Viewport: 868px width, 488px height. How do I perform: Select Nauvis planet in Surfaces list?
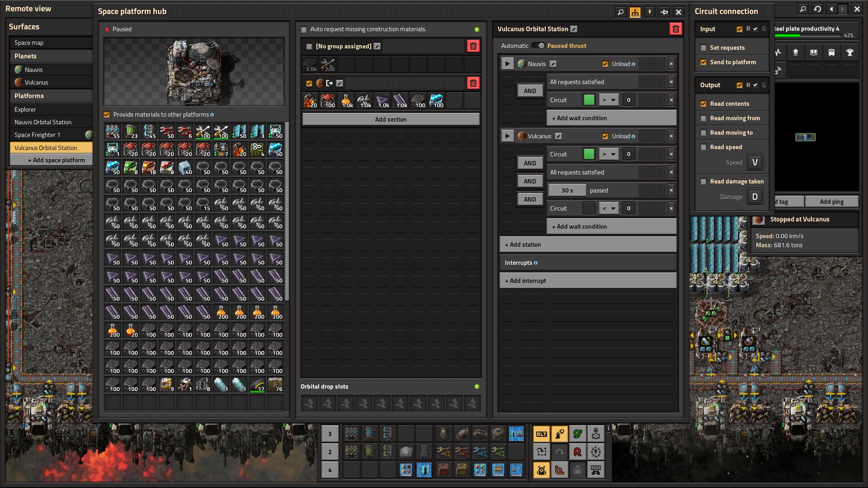[x=51, y=70]
